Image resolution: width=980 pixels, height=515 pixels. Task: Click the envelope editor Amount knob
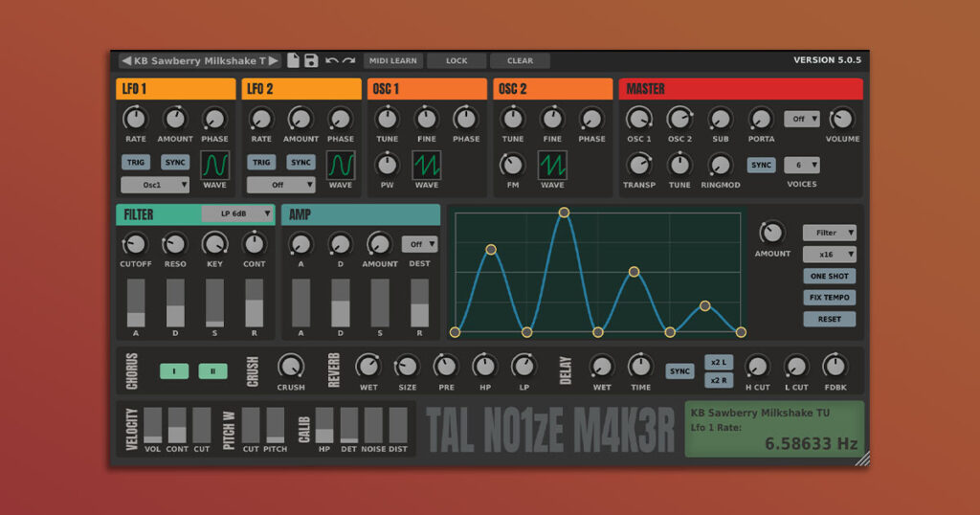[772, 233]
